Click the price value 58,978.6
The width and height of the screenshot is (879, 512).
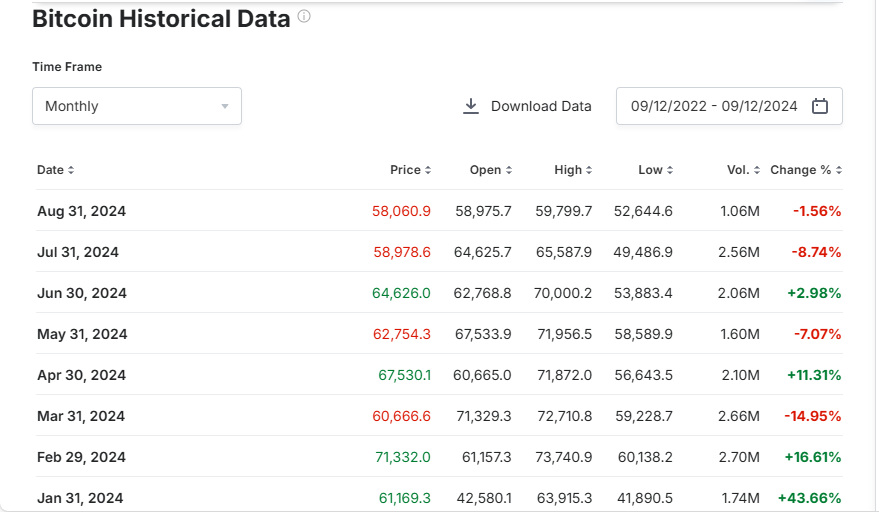402,252
